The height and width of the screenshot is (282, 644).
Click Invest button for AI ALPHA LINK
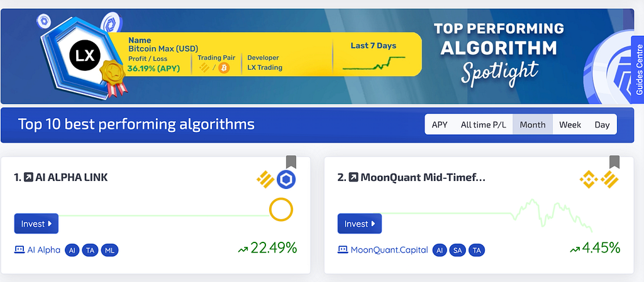[x=36, y=224]
